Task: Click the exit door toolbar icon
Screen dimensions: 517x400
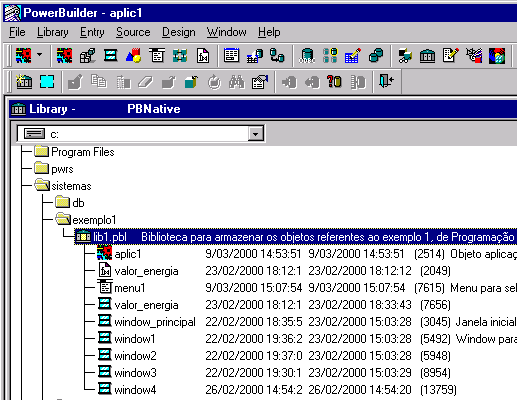Action: pyautogui.click(x=386, y=81)
